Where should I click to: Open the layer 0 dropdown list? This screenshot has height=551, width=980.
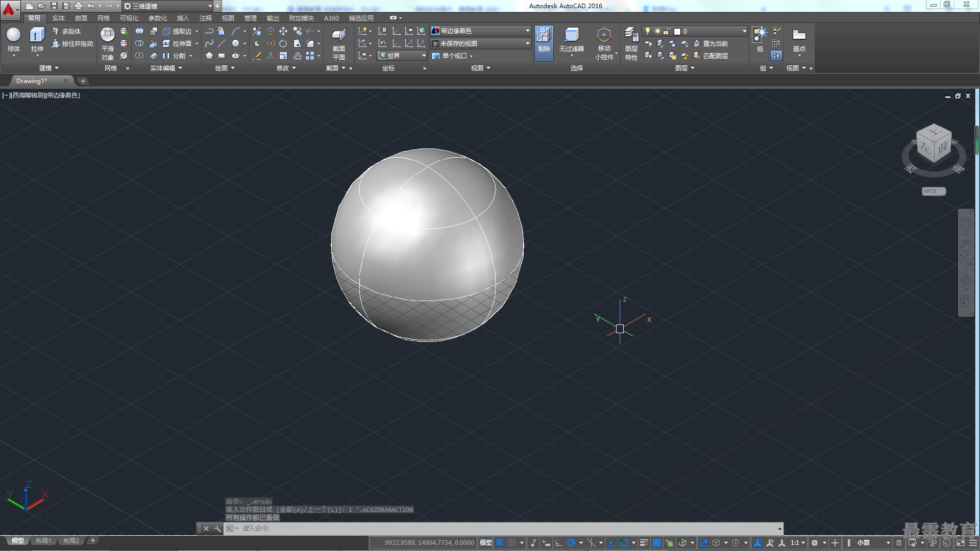click(695, 31)
